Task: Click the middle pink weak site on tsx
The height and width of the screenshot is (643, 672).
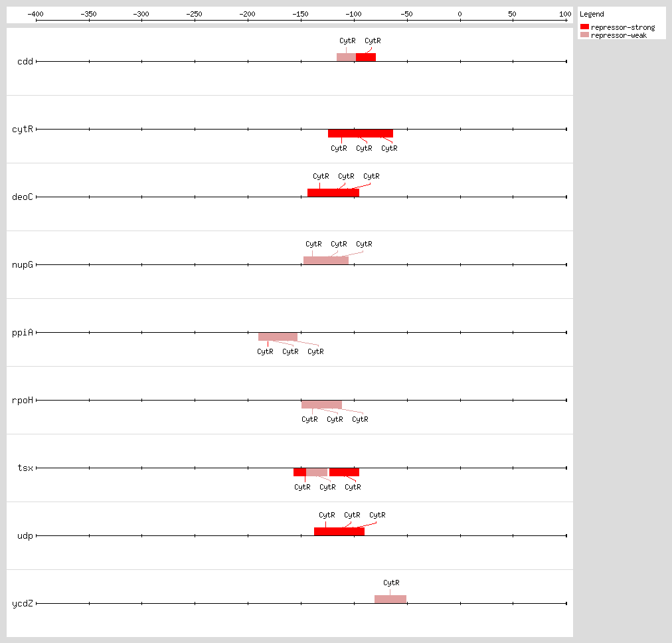Action: pos(317,472)
